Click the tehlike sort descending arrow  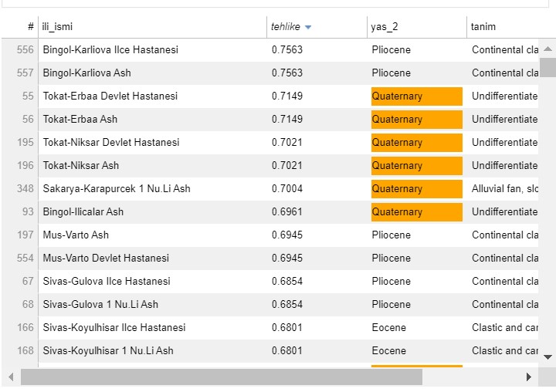(x=308, y=27)
